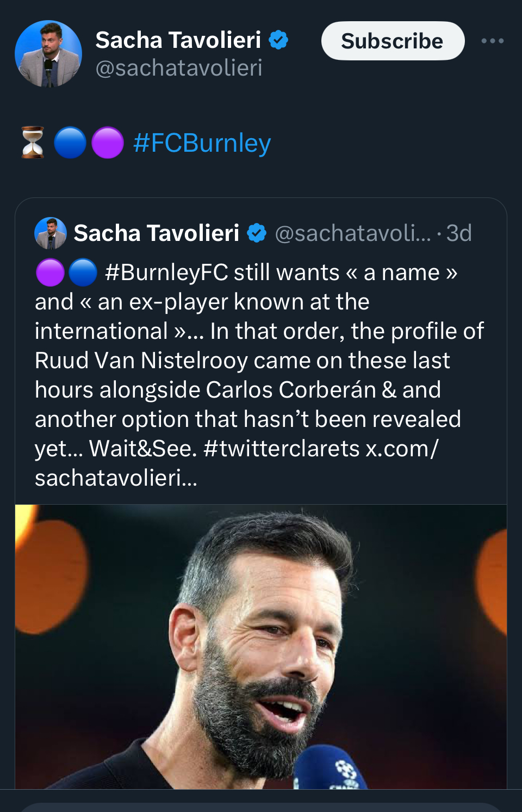
Task: Open the truncated @sachatavoli... handle in the quote
Action: coord(352,233)
